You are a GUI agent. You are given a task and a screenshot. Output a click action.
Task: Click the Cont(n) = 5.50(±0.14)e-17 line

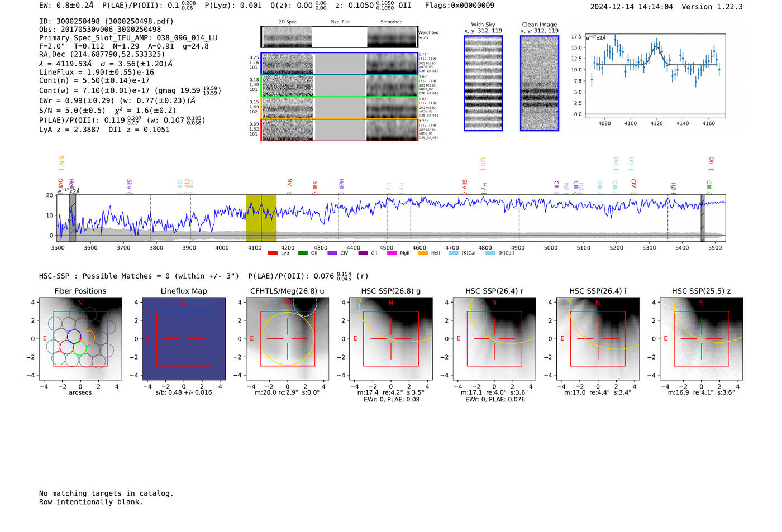tap(94, 80)
